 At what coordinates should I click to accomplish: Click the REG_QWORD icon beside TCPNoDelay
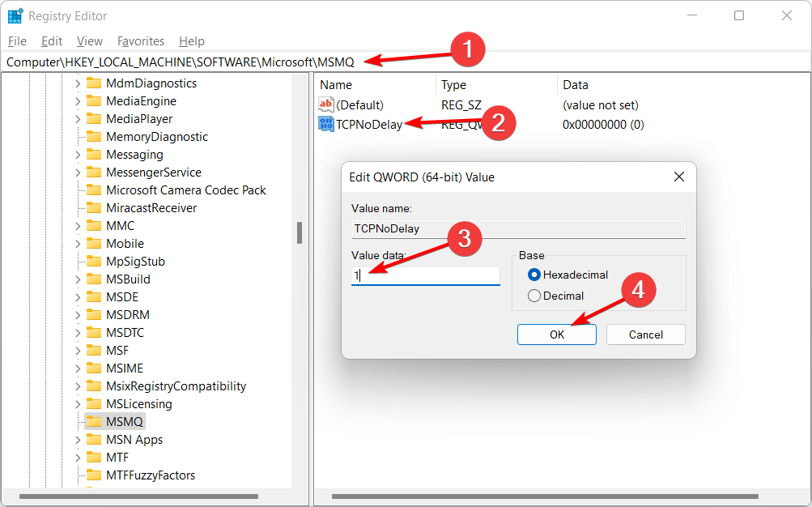(325, 123)
